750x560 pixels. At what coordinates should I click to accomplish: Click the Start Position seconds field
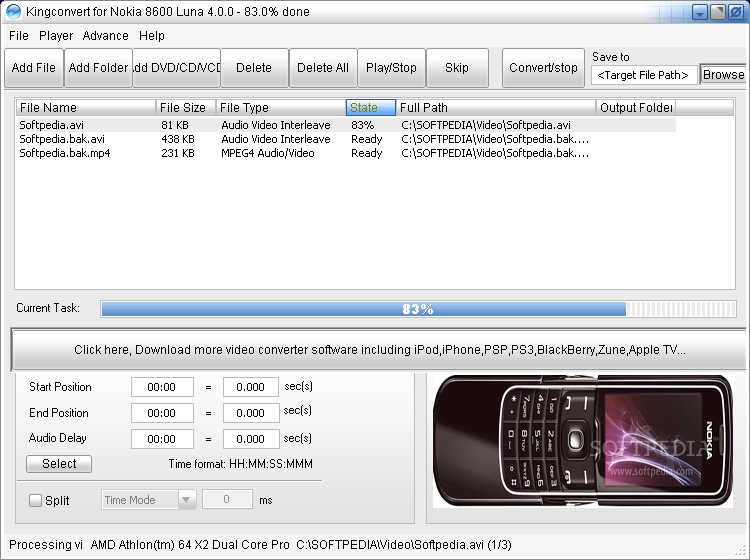pos(251,387)
